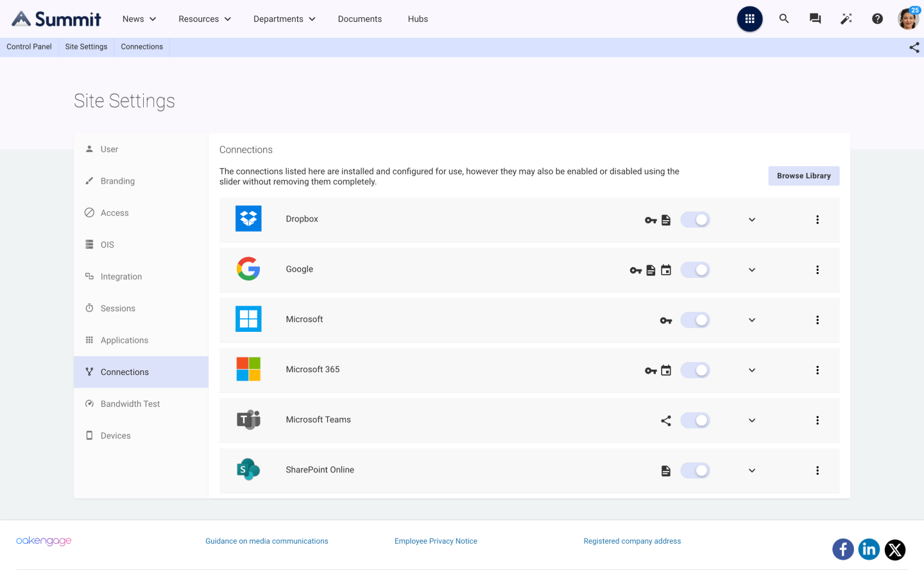Open the News dropdown menu
This screenshot has height=577, width=924.
[x=139, y=19]
